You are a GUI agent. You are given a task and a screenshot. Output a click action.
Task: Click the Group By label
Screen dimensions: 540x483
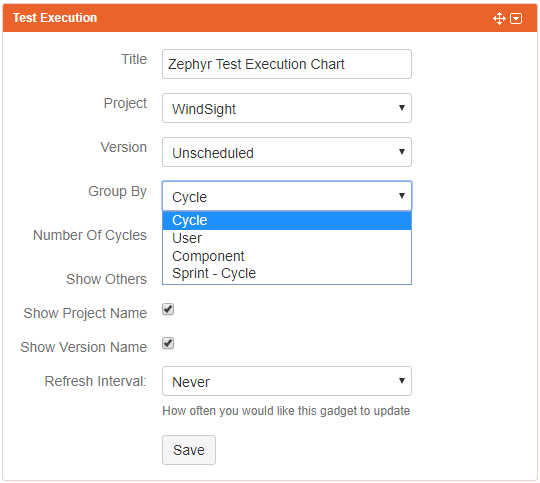tap(117, 192)
